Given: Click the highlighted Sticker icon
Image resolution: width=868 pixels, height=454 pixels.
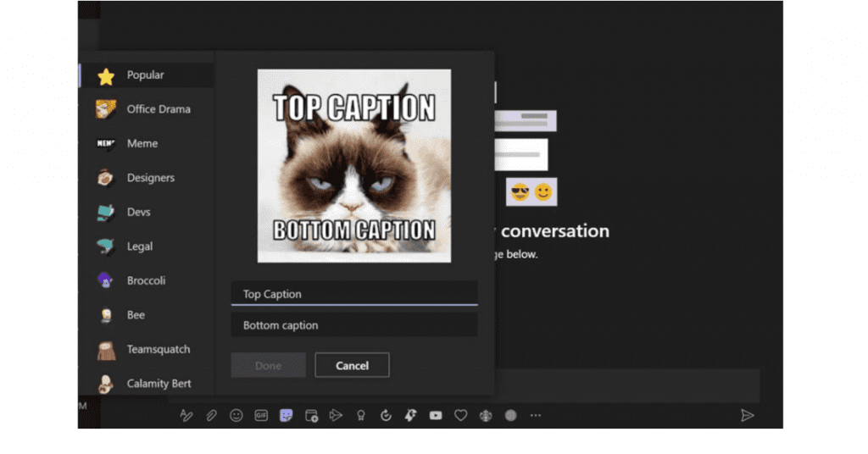Looking at the screenshot, I should [x=287, y=415].
